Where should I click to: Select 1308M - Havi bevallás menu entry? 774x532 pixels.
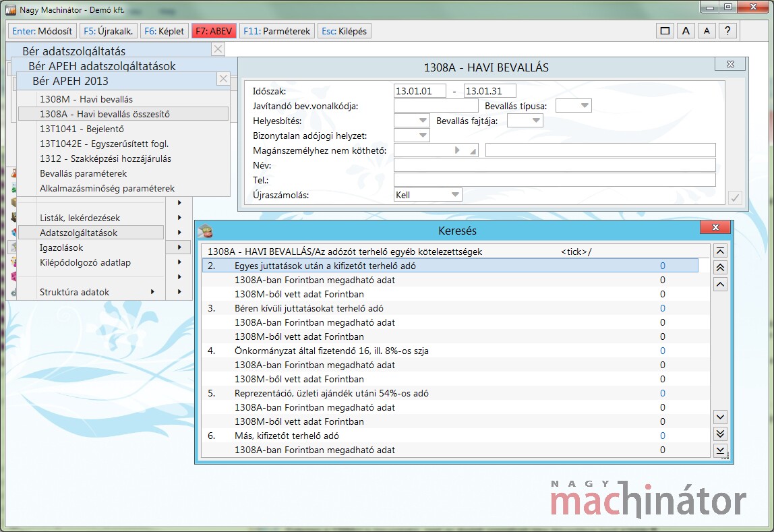pos(86,100)
